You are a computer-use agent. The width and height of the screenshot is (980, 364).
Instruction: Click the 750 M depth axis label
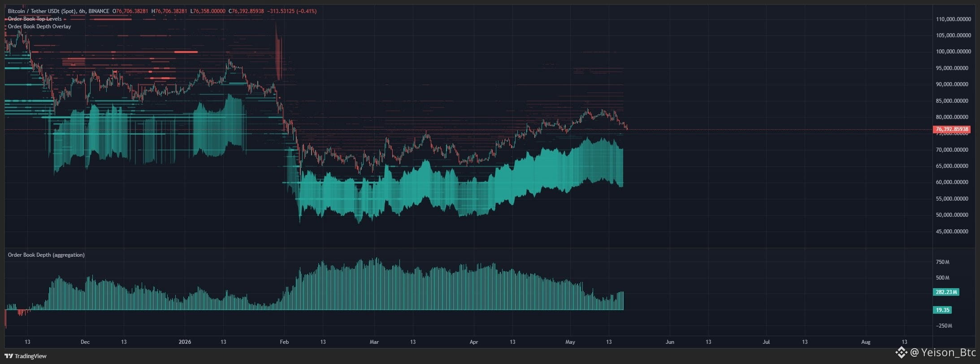click(x=943, y=262)
